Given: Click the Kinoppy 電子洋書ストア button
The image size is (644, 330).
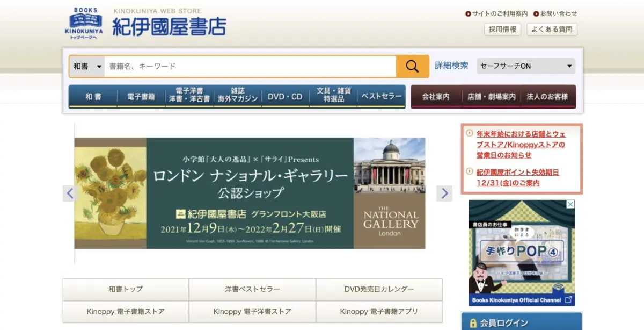Looking at the screenshot, I should pos(252,312).
